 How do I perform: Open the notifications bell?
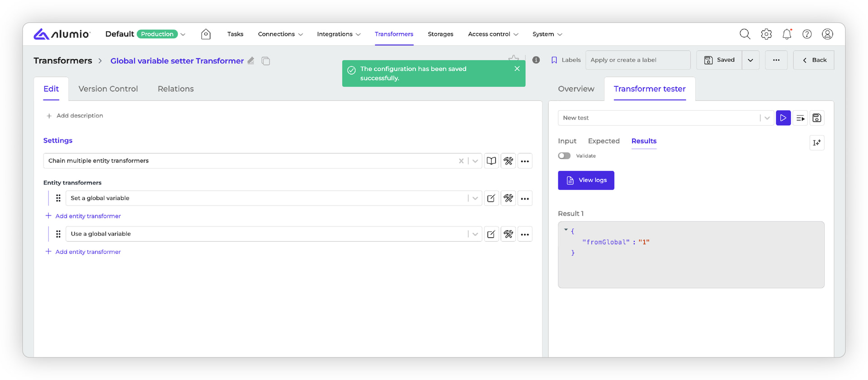(x=787, y=34)
